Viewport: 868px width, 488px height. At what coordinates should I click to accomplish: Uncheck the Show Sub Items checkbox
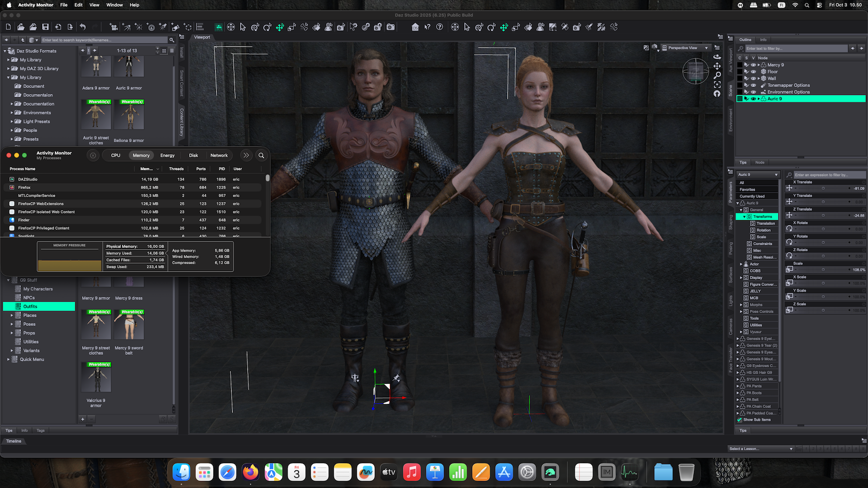tap(740, 420)
